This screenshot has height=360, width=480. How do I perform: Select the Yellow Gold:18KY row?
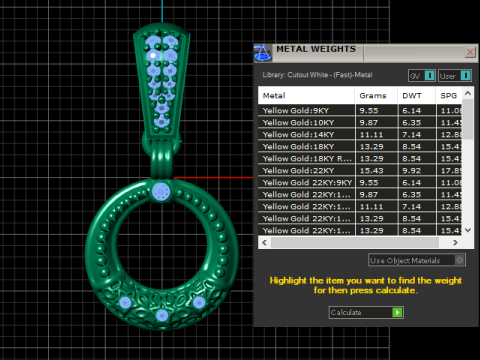[360, 146]
